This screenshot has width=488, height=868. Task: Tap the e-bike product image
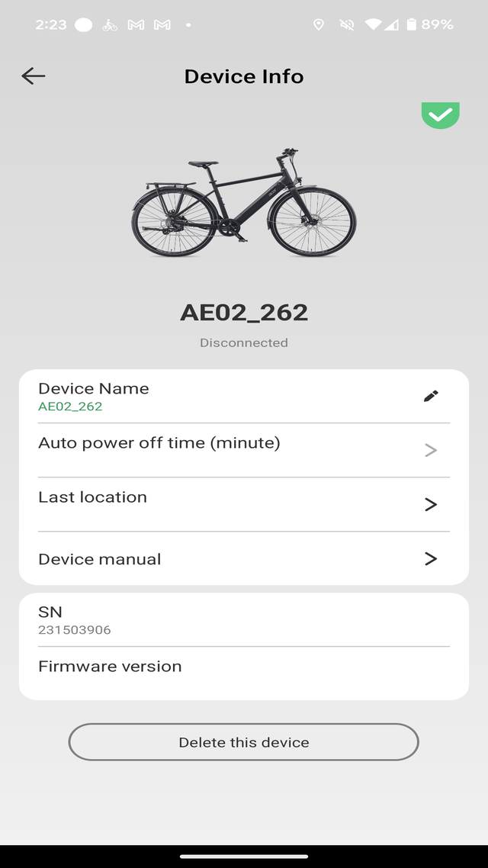click(x=244, y=203)
